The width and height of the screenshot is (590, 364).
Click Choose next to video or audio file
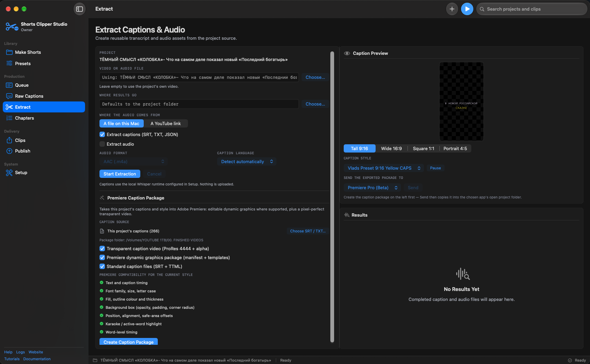click(315, 77)
